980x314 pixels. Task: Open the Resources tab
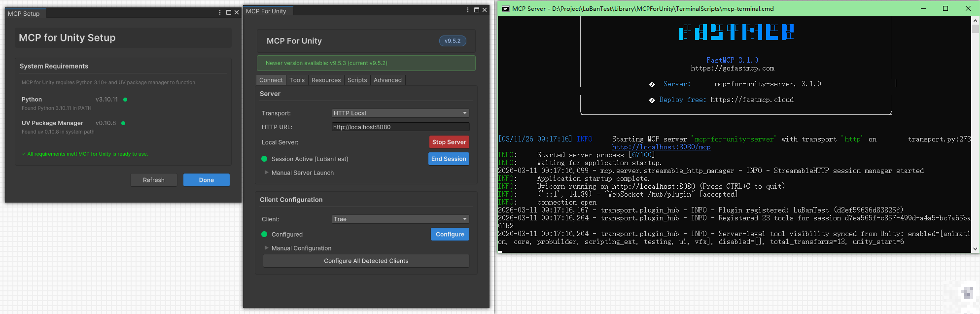pos(326,80)
